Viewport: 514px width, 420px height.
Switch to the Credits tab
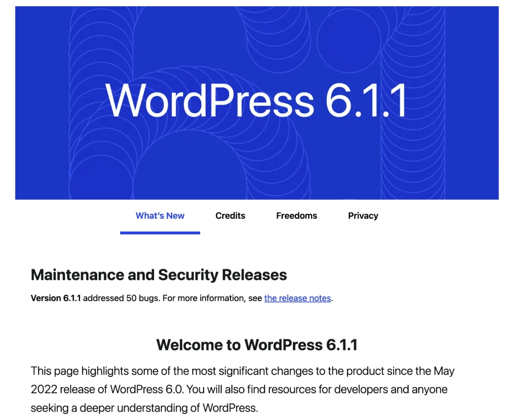click(230, 216)
